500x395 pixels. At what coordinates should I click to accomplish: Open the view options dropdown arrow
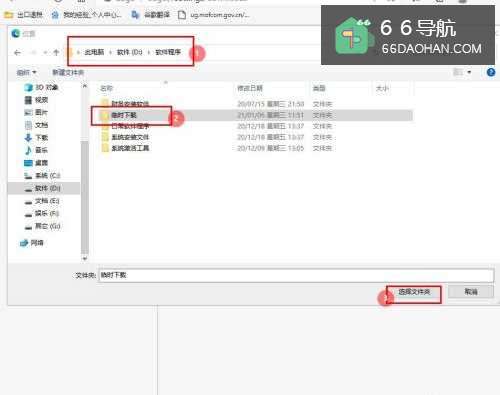tap(469, 72)
